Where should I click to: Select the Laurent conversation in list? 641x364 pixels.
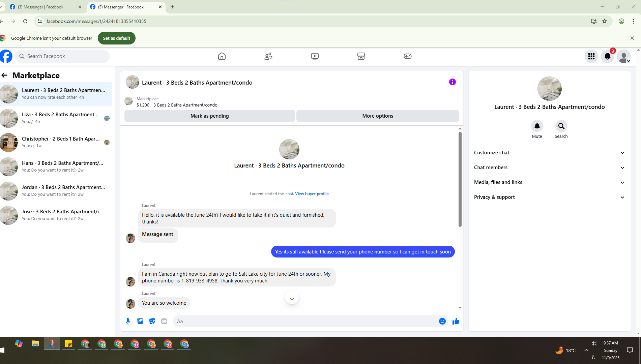(x=56, y=94)
